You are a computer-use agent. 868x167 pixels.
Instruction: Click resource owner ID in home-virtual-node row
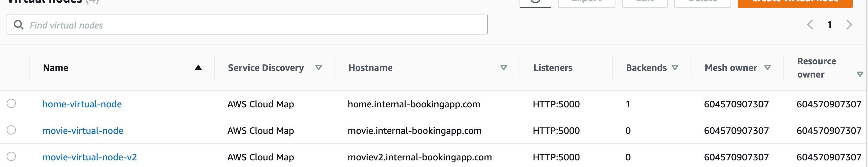(829, 104)
